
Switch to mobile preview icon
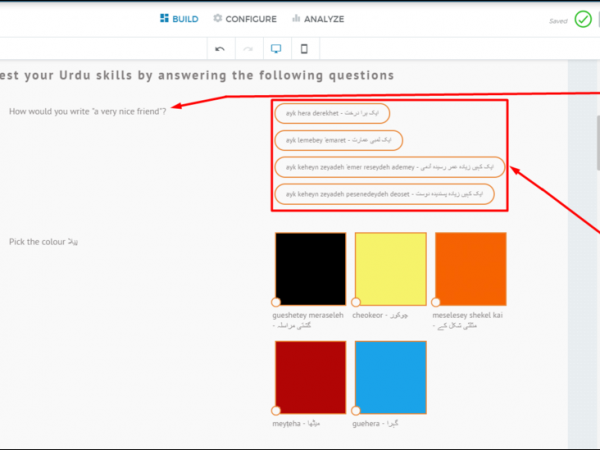(x=304, y=48)
